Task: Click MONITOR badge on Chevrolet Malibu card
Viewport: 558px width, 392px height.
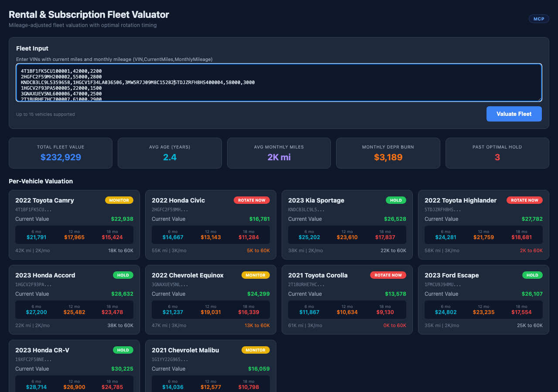Action: (x=255, y=350)
